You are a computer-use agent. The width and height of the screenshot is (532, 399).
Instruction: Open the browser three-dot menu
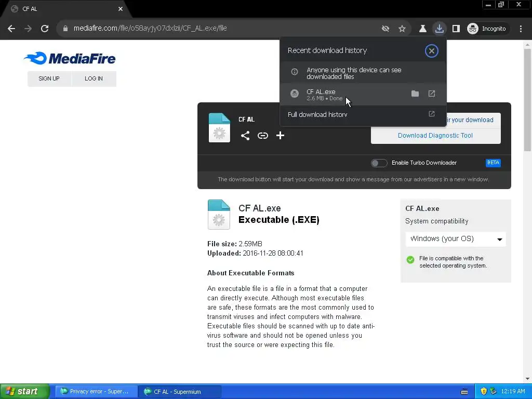coord(521,29)
